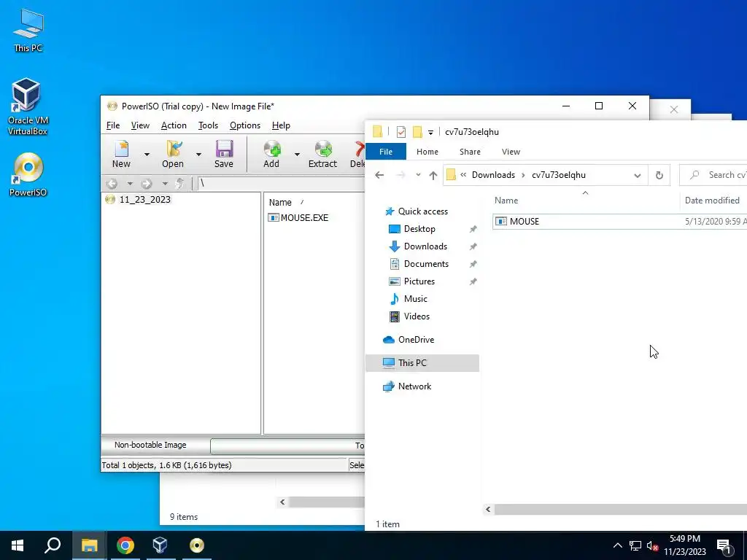Open the Tools menu
The height and width of the screenshot is (560, 747).
tap(208, 125)
